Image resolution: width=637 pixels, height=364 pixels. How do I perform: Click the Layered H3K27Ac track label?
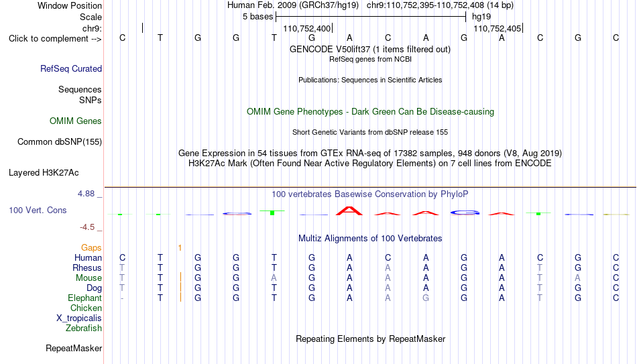[x=44, y=173]
